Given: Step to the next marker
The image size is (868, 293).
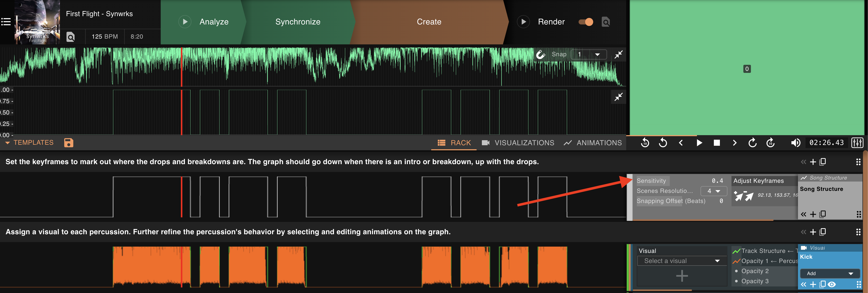Looking at the screenshot, I should pos(735,143).
